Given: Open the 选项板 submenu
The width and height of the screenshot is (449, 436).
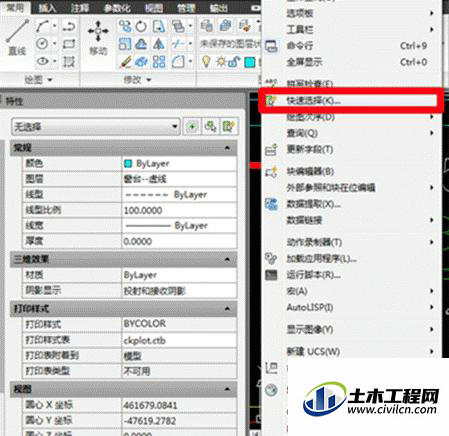Looking at the screenshot, I should (352, 13).
